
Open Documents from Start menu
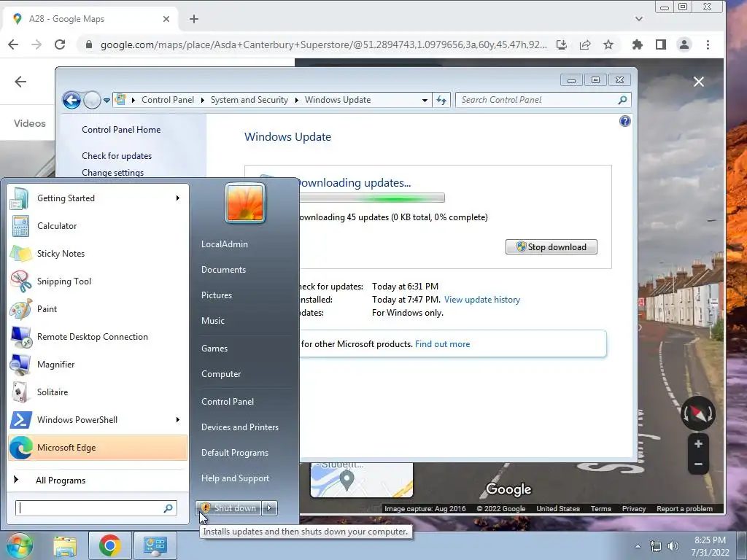[223, 270]
